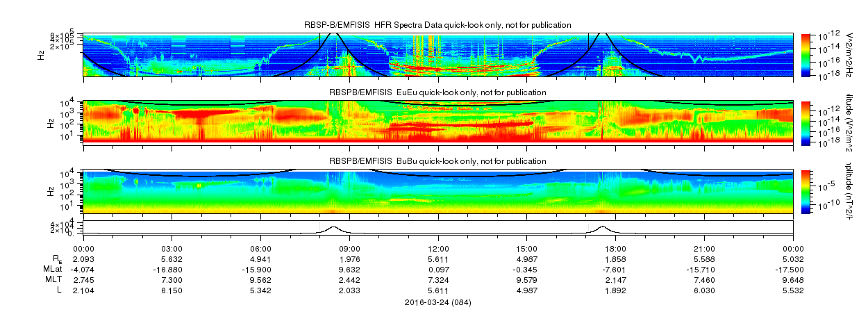The image size is (868, 312).
Task: Click the EuEu panel color scale bar
Action: pyautogui.click(x=807, y=122)
